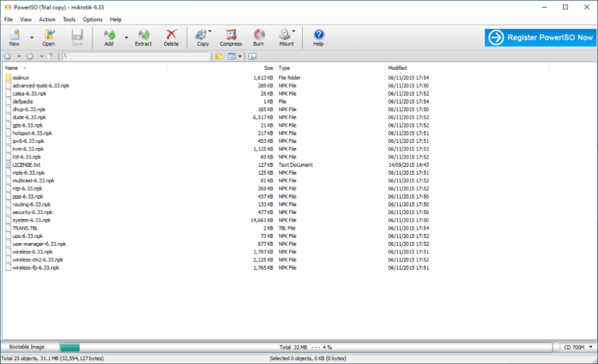This screenshot has width=598, height=364.
Task: Open the File menu
Action: click(x=9, y=19)
